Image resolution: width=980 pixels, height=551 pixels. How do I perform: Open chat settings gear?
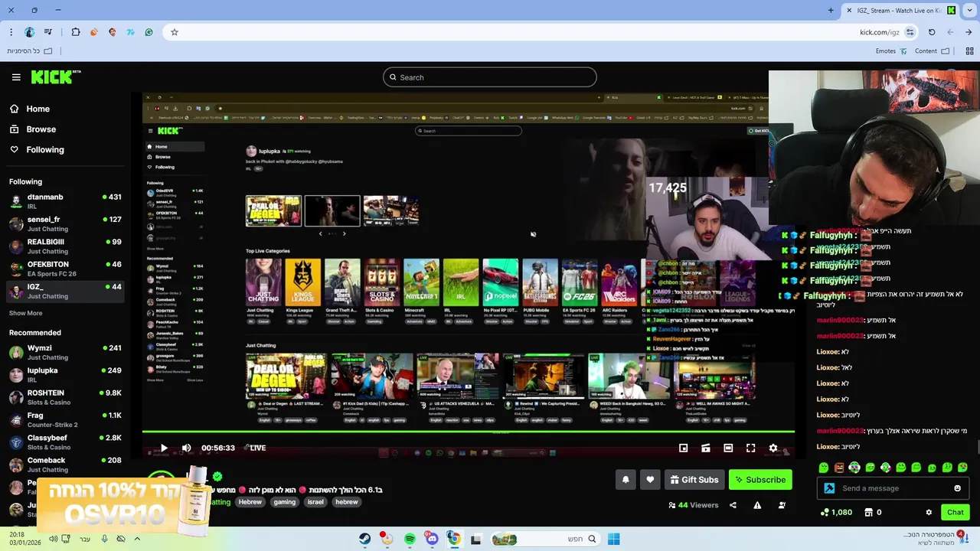click(x=929, y=512)
